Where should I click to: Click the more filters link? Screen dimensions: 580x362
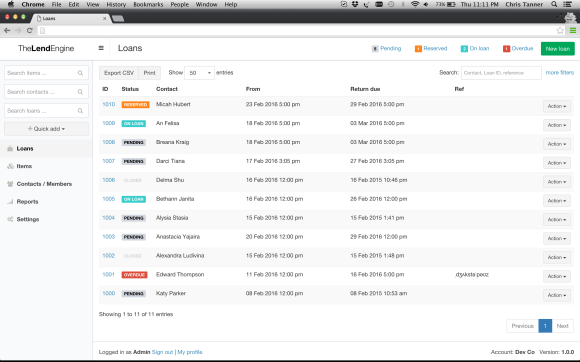point(560,72)
